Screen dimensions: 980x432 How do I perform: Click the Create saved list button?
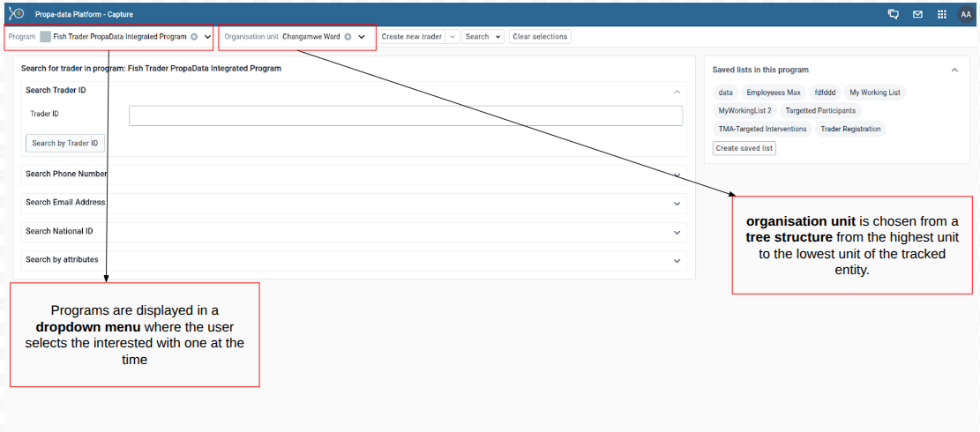(744, 148)
